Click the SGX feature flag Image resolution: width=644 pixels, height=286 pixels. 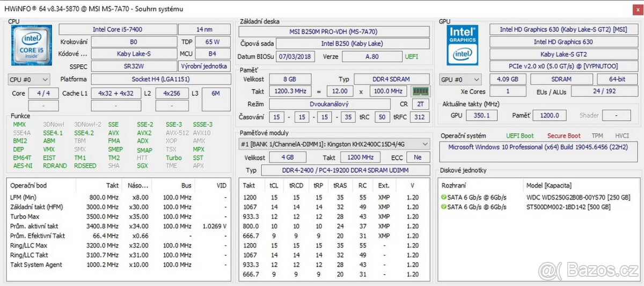tap(142, 166)
